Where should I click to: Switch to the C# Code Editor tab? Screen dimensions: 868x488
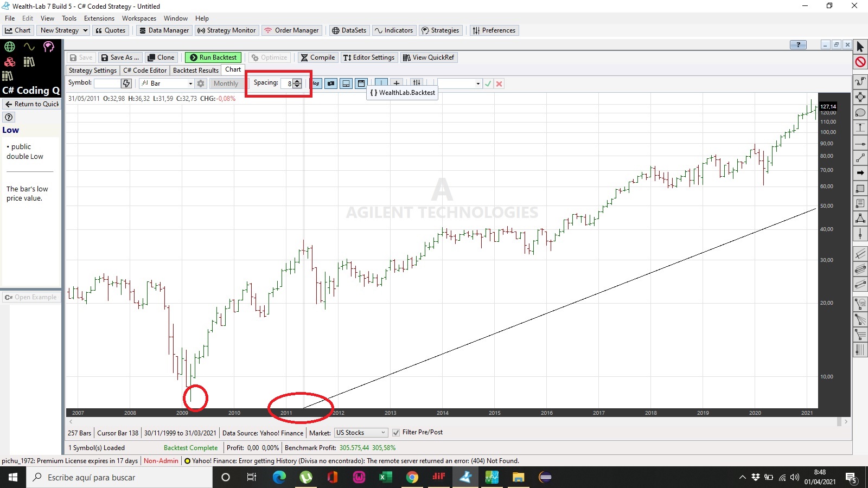pyautogui.click(x=145, y=70)
